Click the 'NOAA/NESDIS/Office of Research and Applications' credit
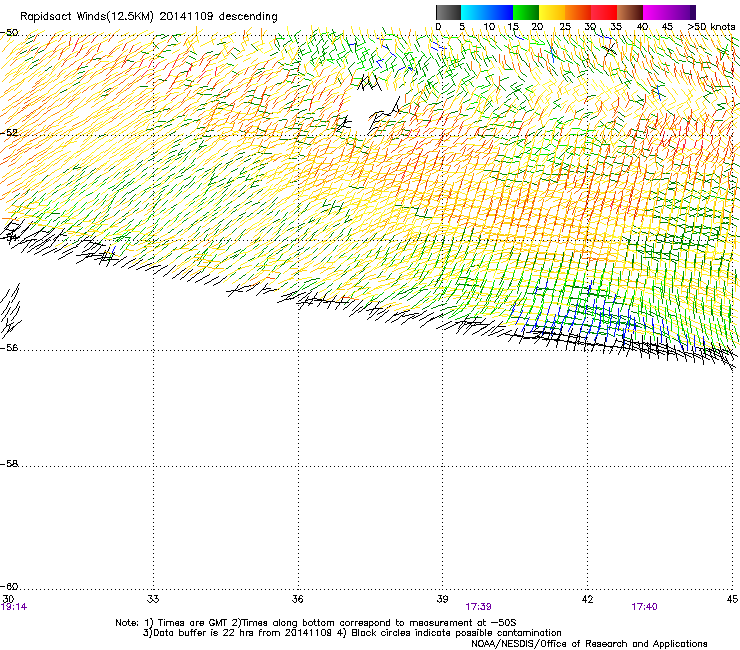This screenshot has height=650, width=740. [589, 644]
